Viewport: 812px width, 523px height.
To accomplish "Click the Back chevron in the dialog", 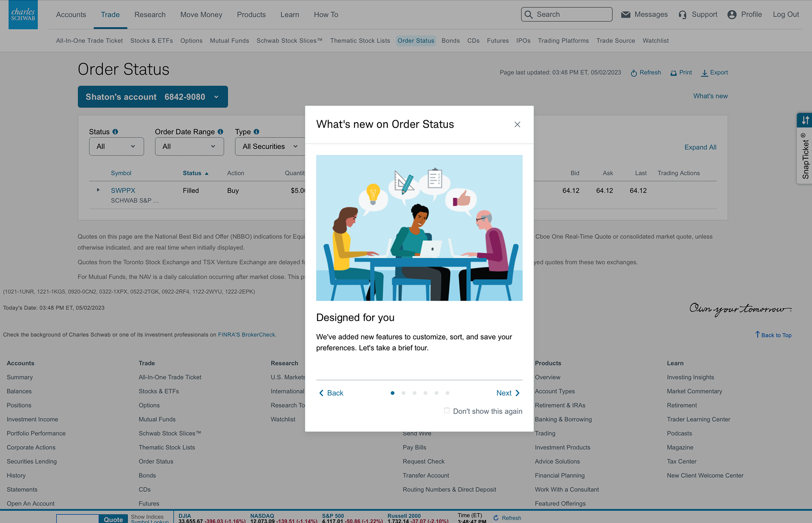I will coord(321,393).
